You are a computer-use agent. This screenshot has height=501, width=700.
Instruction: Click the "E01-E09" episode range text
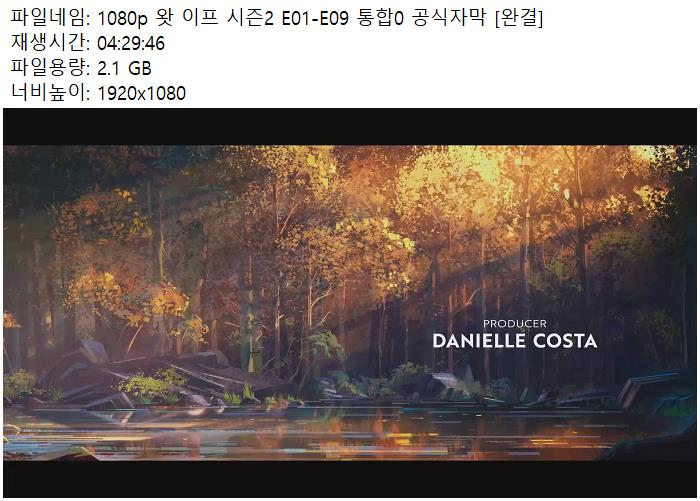(315, 18)
